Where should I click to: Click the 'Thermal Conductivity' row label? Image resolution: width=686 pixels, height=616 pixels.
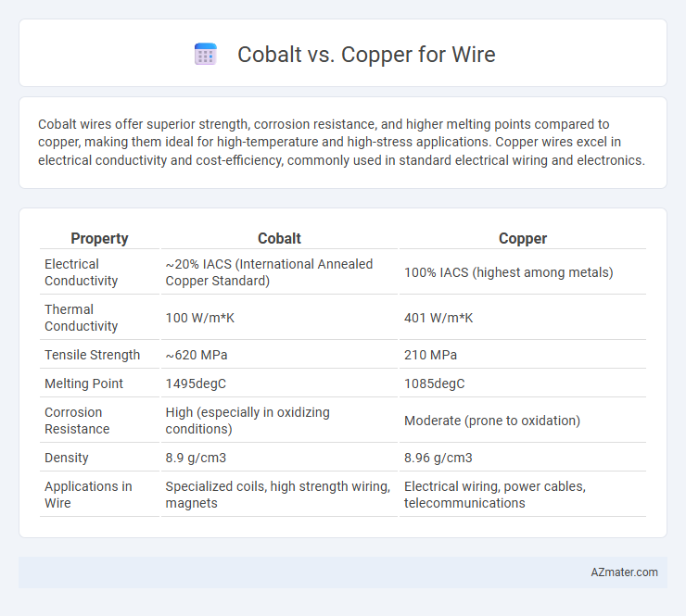click(x=82, y=318)
